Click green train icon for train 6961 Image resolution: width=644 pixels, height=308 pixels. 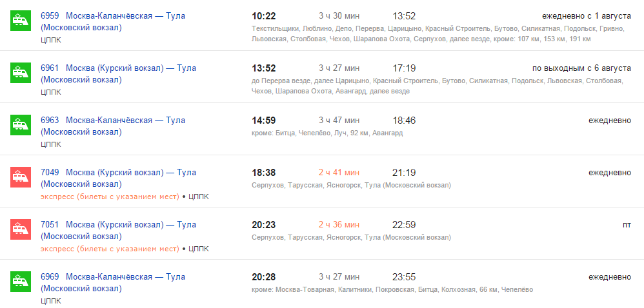(21, 73)
